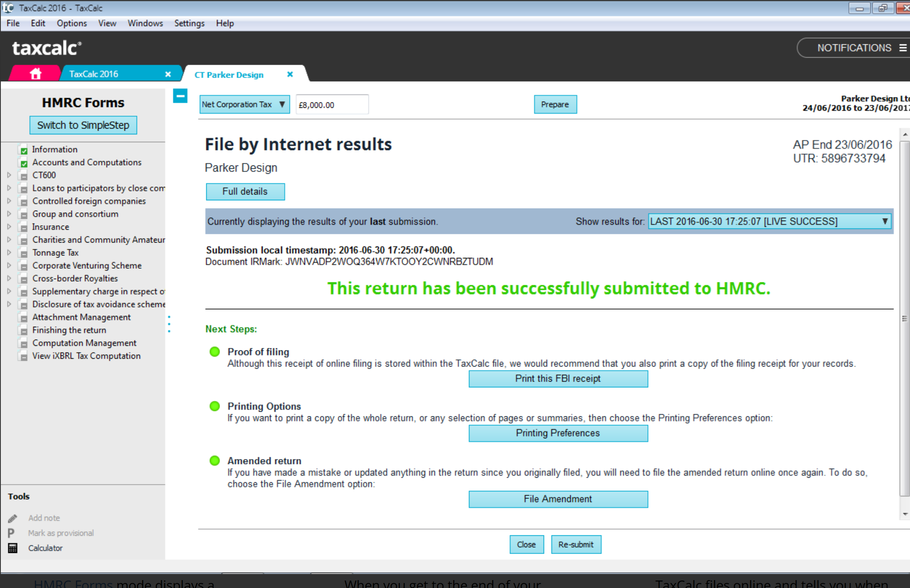Screen dimensions: 910x588
Task: Open the Notifications hamburger menu icon
Action: tap(903, 48)
